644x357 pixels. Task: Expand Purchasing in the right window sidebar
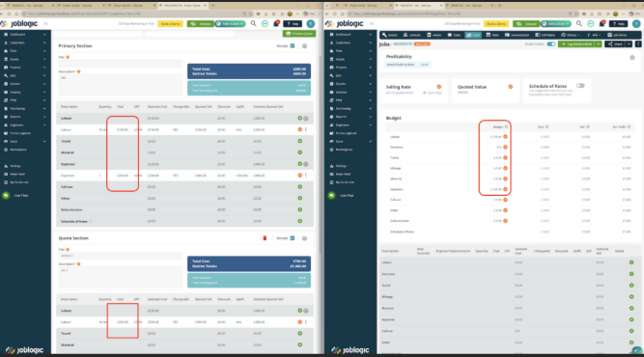pos(370,108)
